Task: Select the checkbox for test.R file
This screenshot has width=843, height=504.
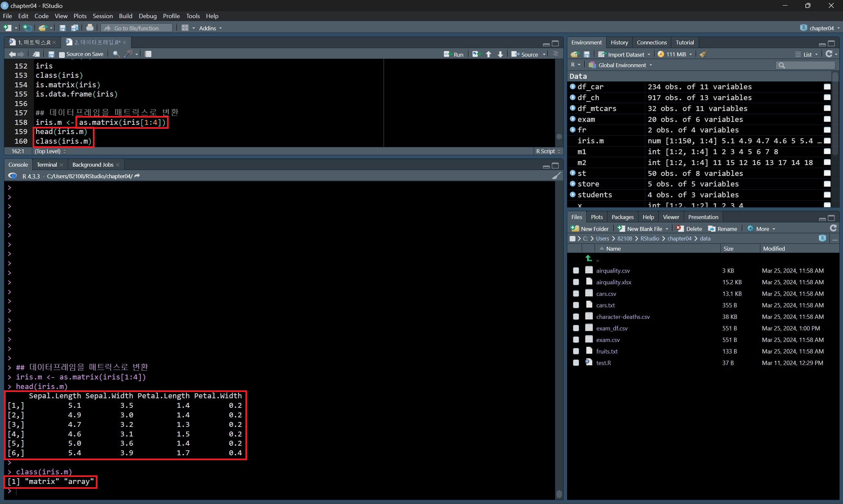Action: (576, 363)
